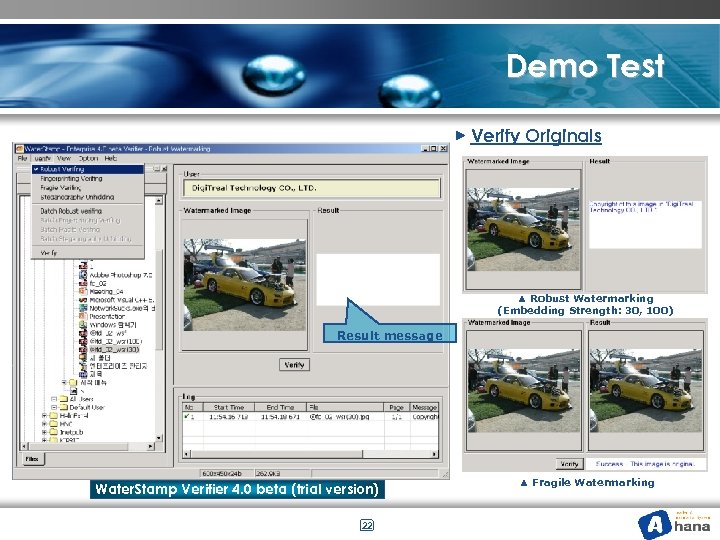Click the Verify Originals heading link
720x540 pixels.
(x=536, y=136)
